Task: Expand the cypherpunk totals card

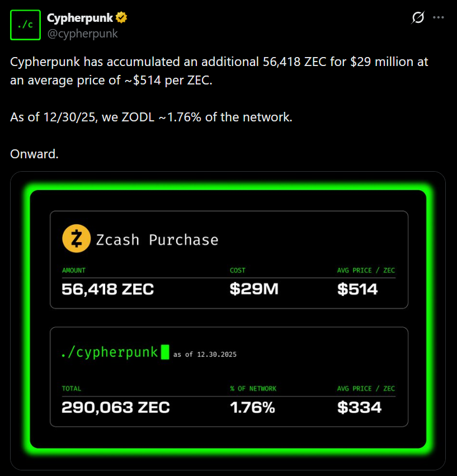Action: coord(229,377)
